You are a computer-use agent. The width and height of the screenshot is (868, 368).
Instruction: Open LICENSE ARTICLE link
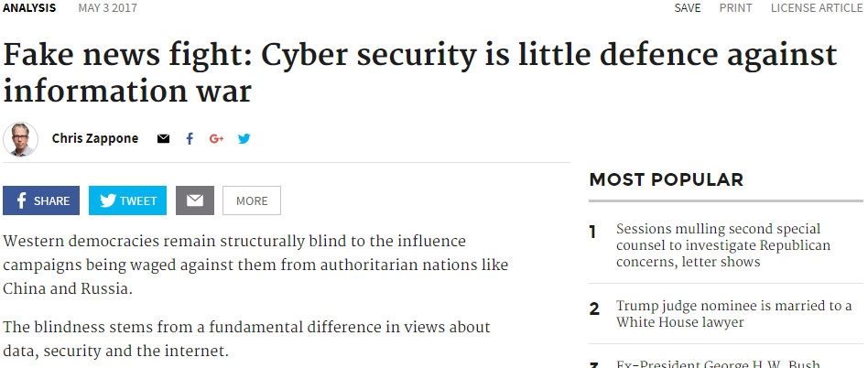pyautogui.click(x=817, y=7)
